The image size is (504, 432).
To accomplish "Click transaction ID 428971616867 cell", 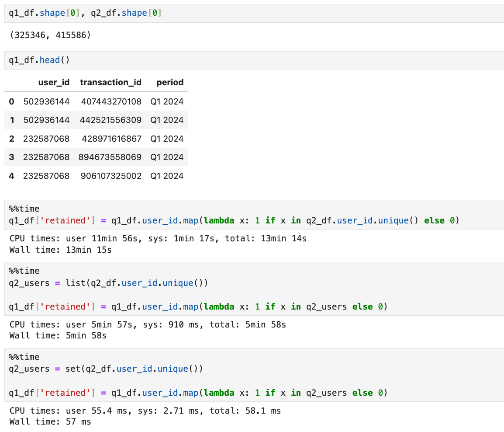I will point(111,139).
